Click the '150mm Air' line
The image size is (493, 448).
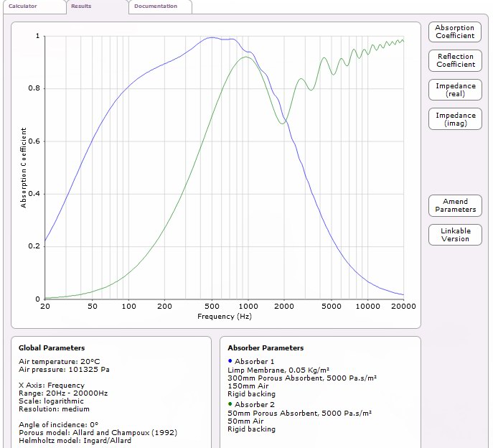[x=248, y=386]
